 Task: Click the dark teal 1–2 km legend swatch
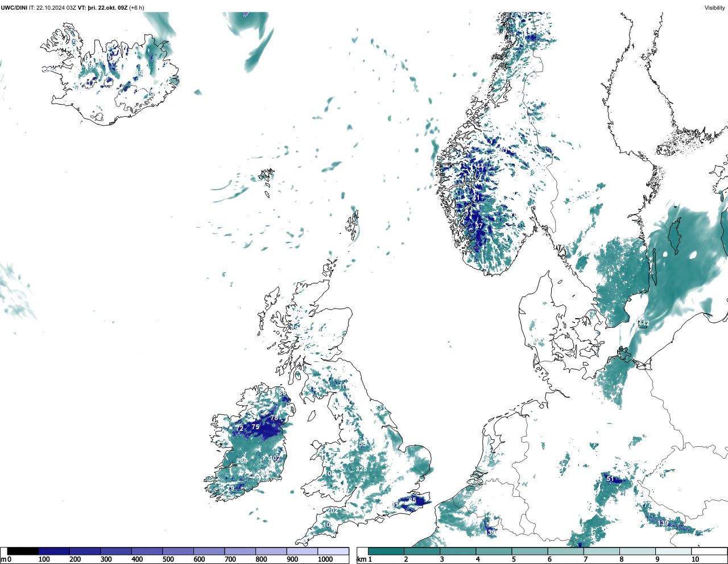click(x=386, y=551)
